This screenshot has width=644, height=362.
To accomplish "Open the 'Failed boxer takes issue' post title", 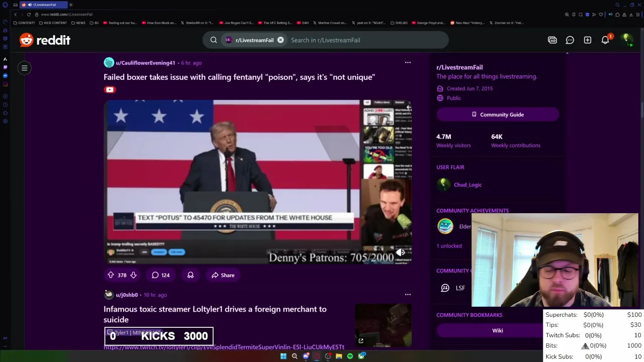I will (x=239, y=77).
